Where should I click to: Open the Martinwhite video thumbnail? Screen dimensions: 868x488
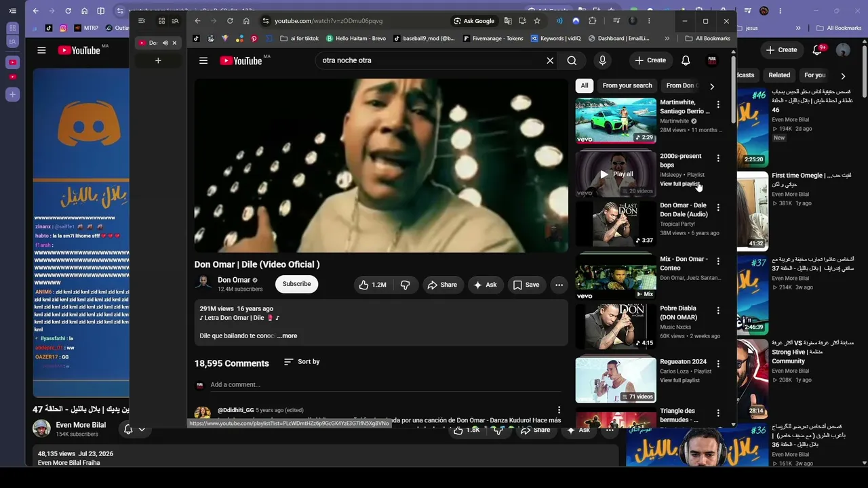point(616,121)
